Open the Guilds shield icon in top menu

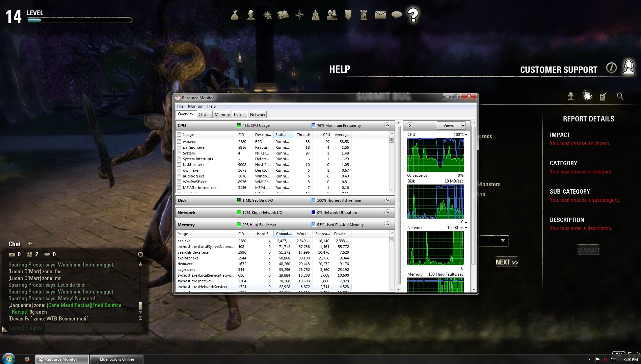[x=348, y=15]
